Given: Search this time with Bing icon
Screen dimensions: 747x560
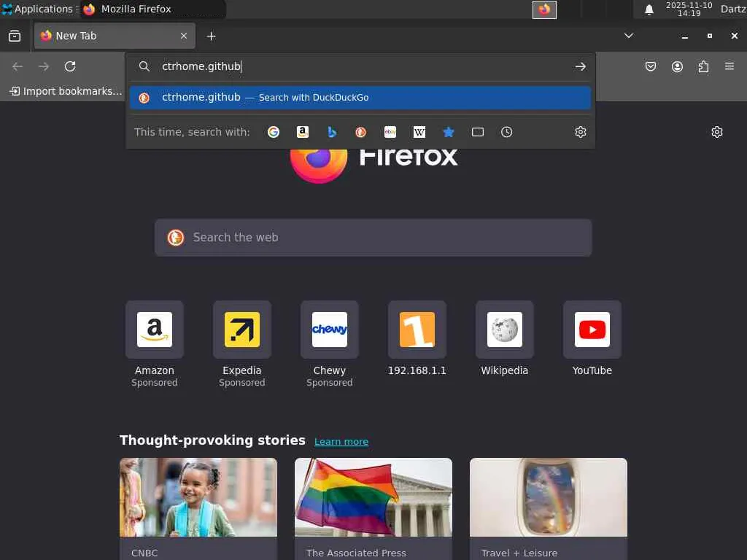Looking at the screenshot, I should coord(332,132).
